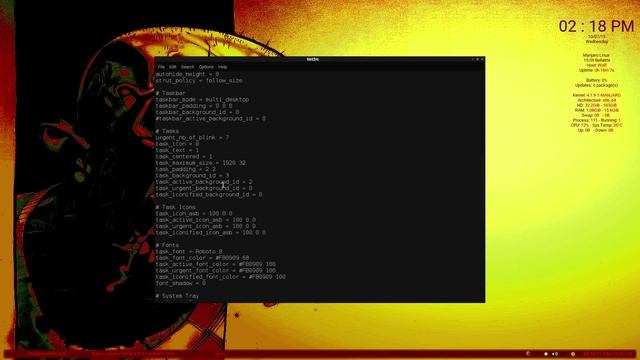
Task: Click the '# Fonts' comment line
Action: point(167,245)
